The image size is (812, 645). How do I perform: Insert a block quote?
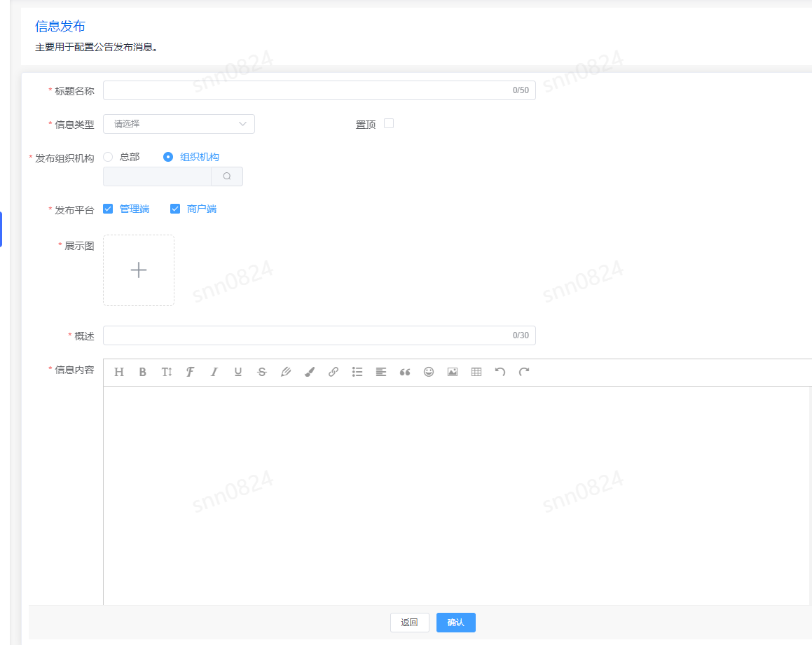point(405,372)
